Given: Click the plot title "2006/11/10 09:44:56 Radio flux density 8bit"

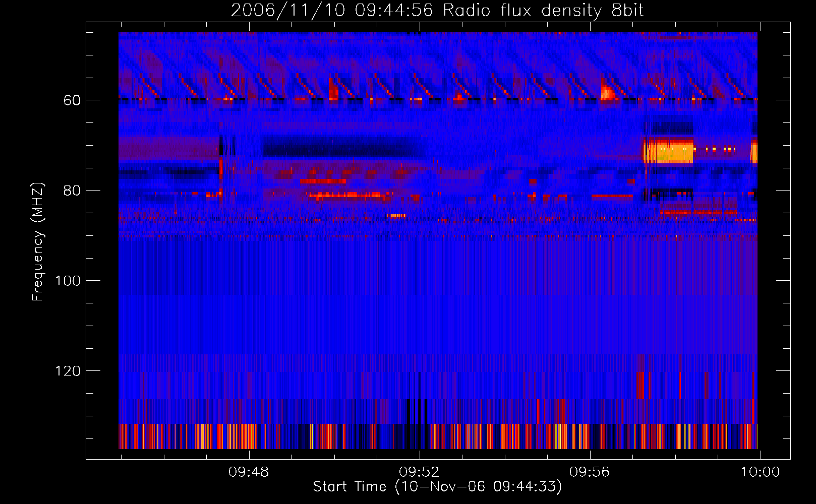Looking at the screenshot, I should (x=437, y=11).
